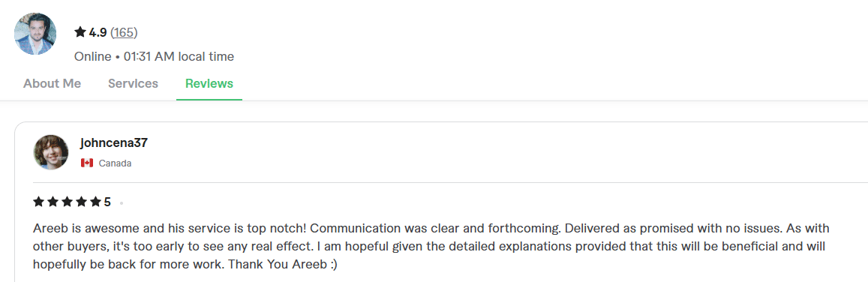Switch to the About Me tab
Viewport: 868px width, 282px height.
pyautogui.click(x=52, y=83)
